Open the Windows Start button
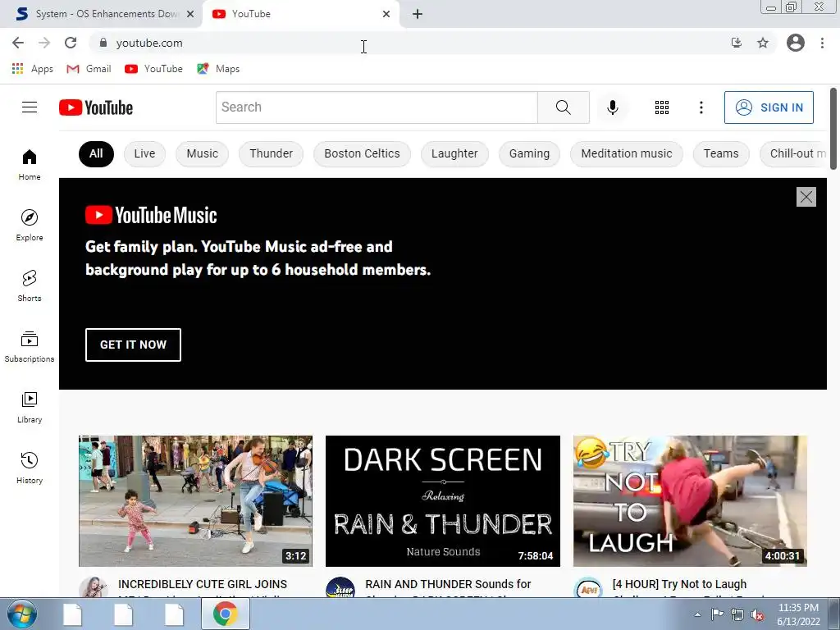 coord(21,614)
